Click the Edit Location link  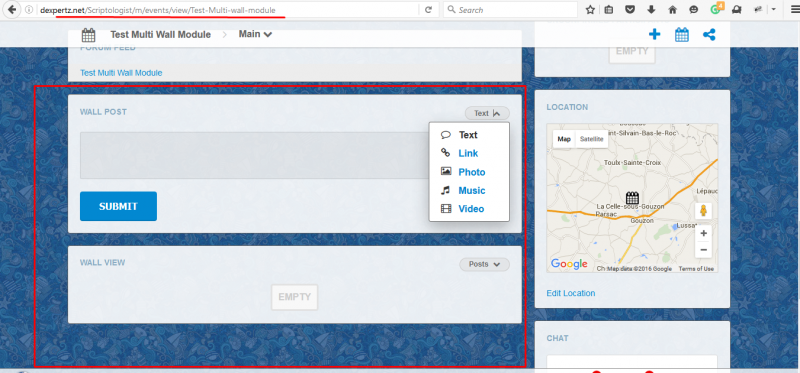tap(570, 293)
